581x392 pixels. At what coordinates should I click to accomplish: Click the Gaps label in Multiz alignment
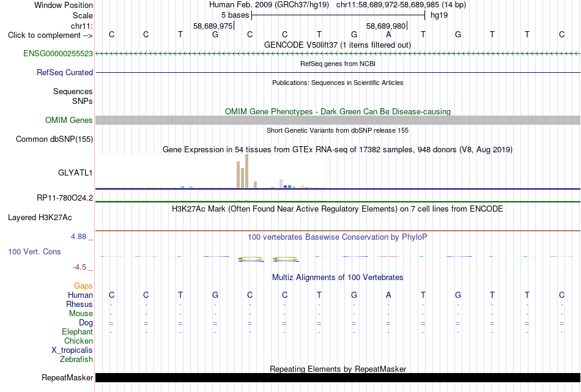[x=83, y=286]
